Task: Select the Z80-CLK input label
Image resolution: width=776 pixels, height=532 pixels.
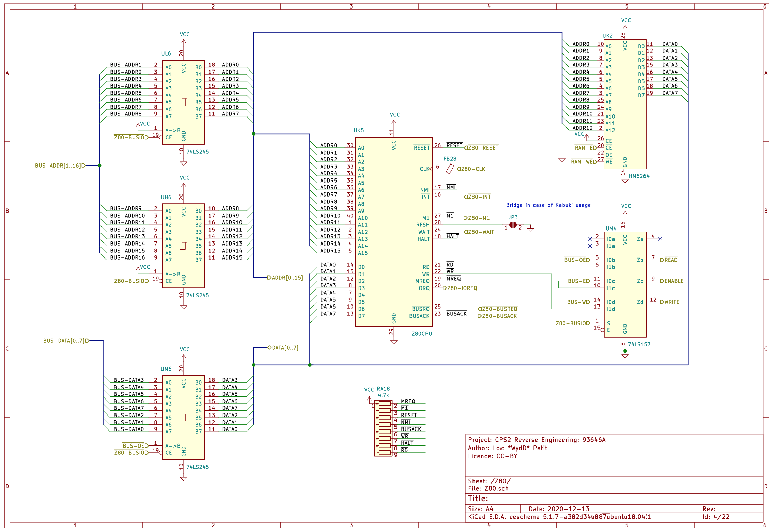Action: pos(472,169)
